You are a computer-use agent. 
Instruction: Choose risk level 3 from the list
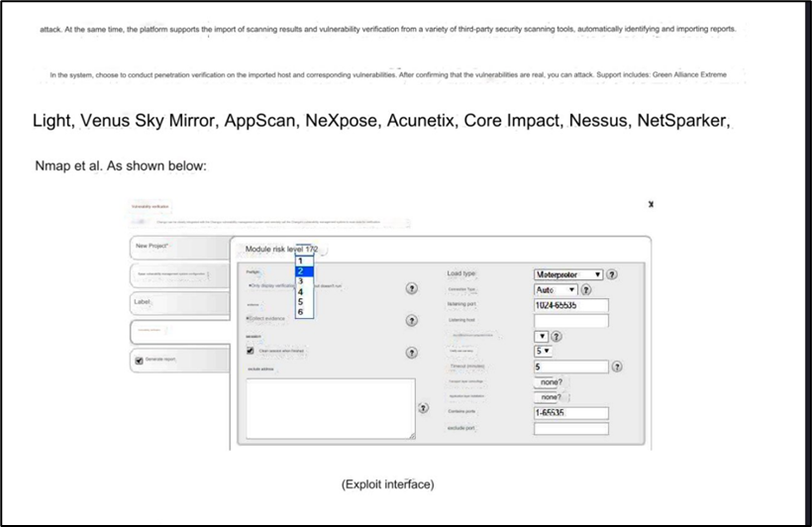(x=305, y=281)
